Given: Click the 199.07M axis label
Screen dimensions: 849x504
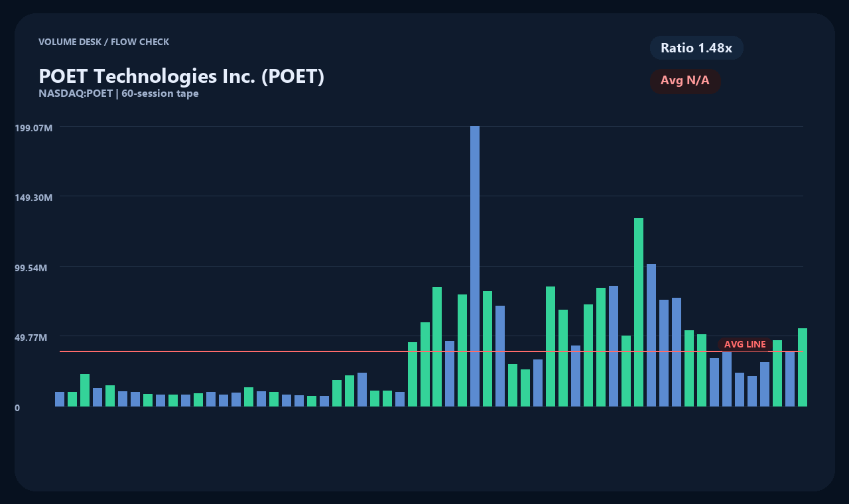Looking at the screenshot, I should (x=33, y=127).
